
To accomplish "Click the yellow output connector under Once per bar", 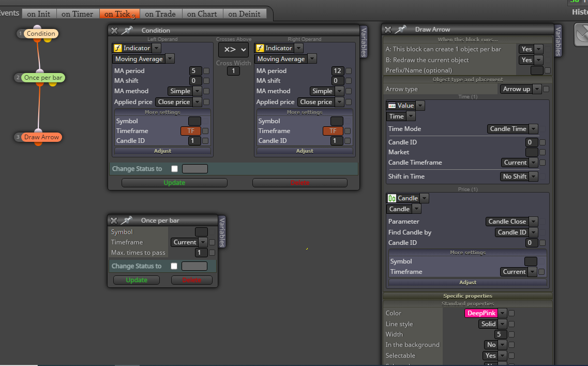I will point(53,84).
